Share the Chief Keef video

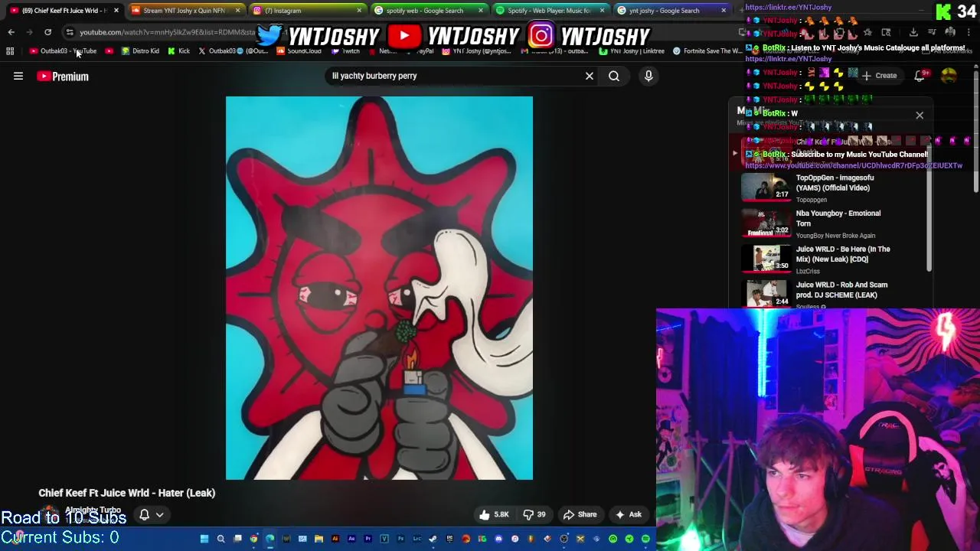coord(580,514)
